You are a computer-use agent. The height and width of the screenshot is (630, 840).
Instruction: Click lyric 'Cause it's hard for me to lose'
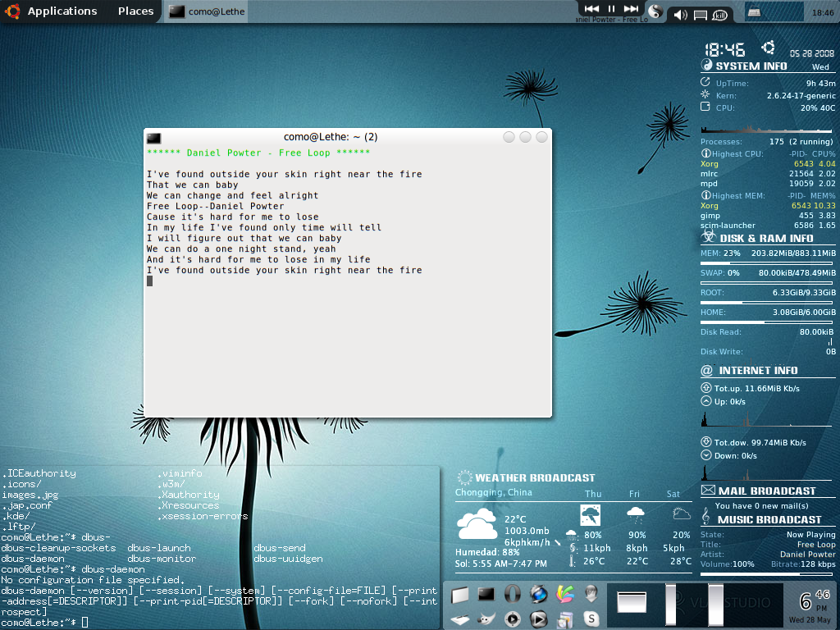tap(232, 217)
